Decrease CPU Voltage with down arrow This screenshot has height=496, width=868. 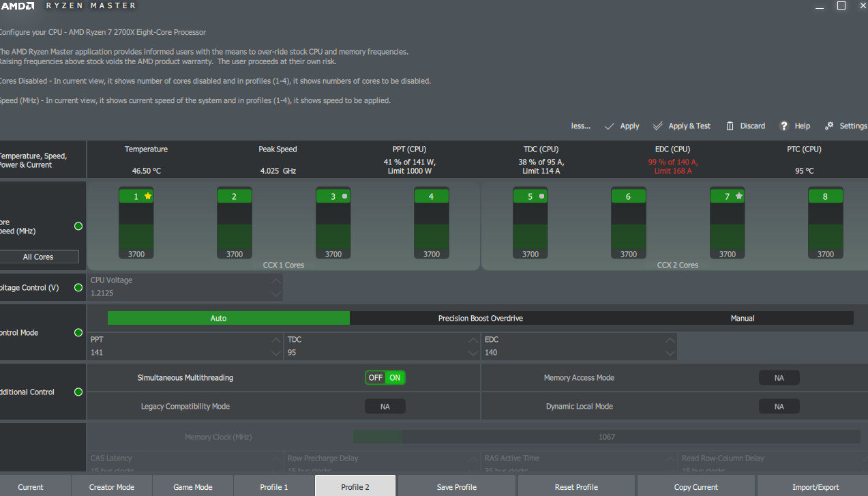click(x=275, y=294)
